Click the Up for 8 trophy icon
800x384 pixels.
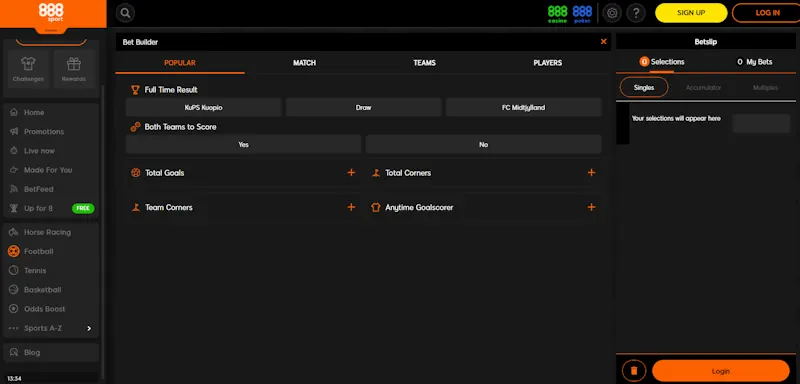pos(14,208)
